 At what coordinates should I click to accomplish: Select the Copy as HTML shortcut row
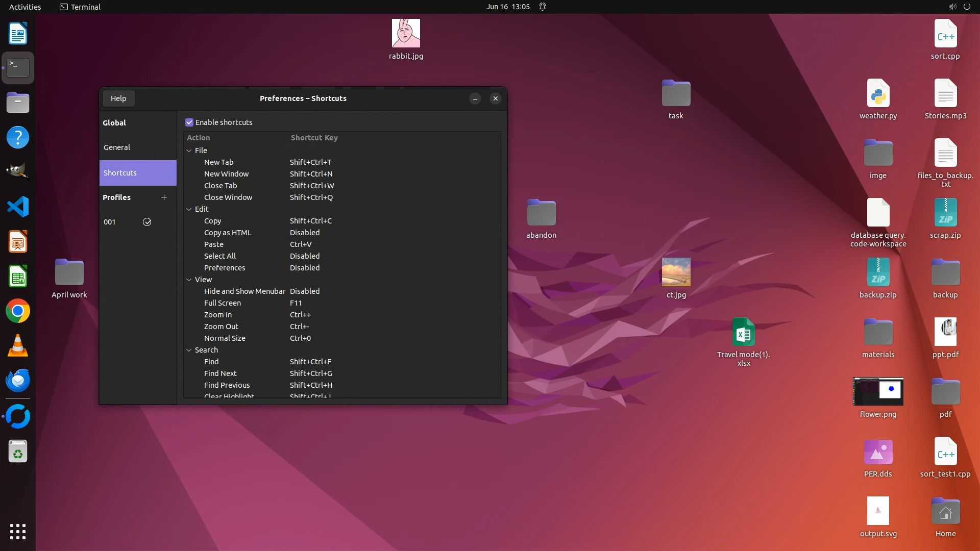coord(228,233)
